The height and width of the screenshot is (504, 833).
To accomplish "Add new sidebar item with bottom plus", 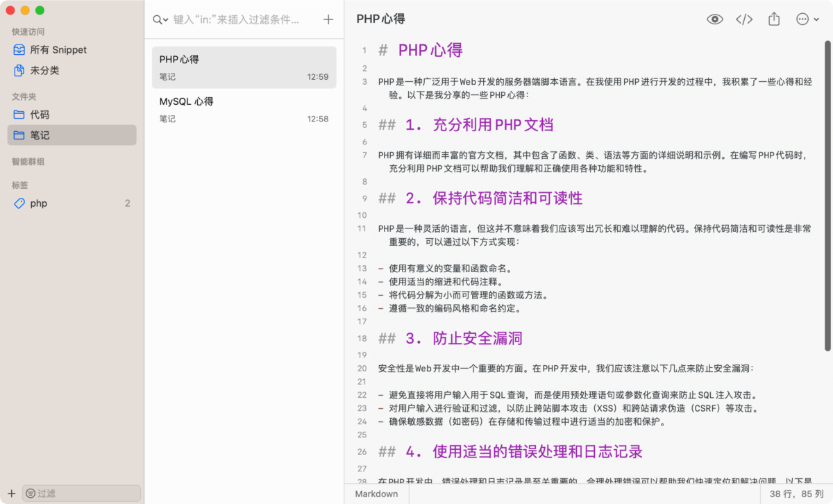I will click(x=11, y=493).
